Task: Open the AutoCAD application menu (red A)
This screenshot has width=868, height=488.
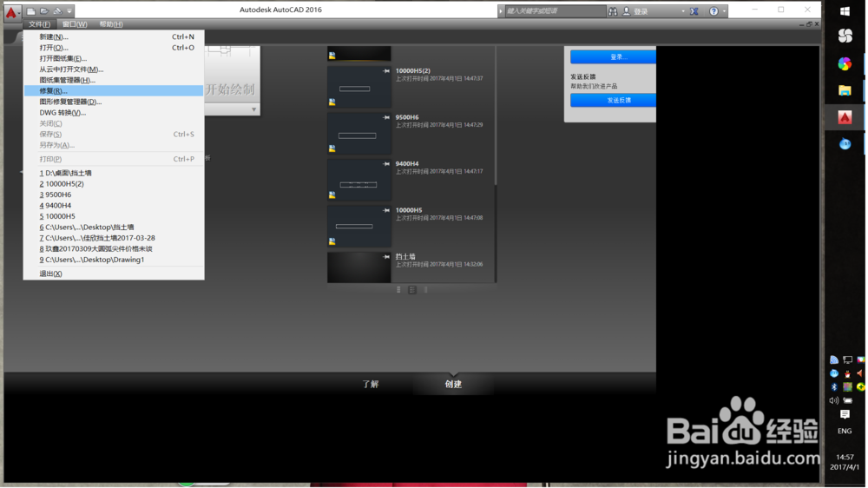Action: point(11,12)
